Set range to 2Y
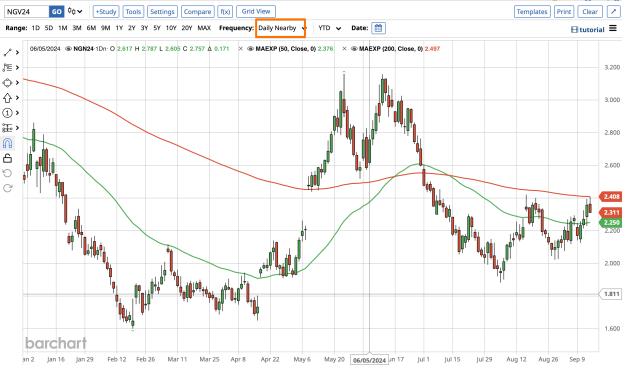The height and width of the screenshot is (375, 625). [132, 28]
